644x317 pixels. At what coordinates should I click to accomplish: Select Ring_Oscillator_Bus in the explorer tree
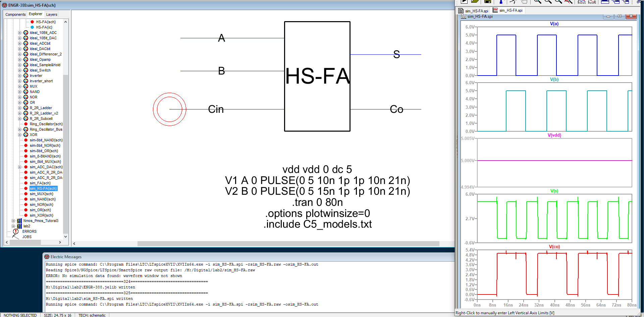46,129
